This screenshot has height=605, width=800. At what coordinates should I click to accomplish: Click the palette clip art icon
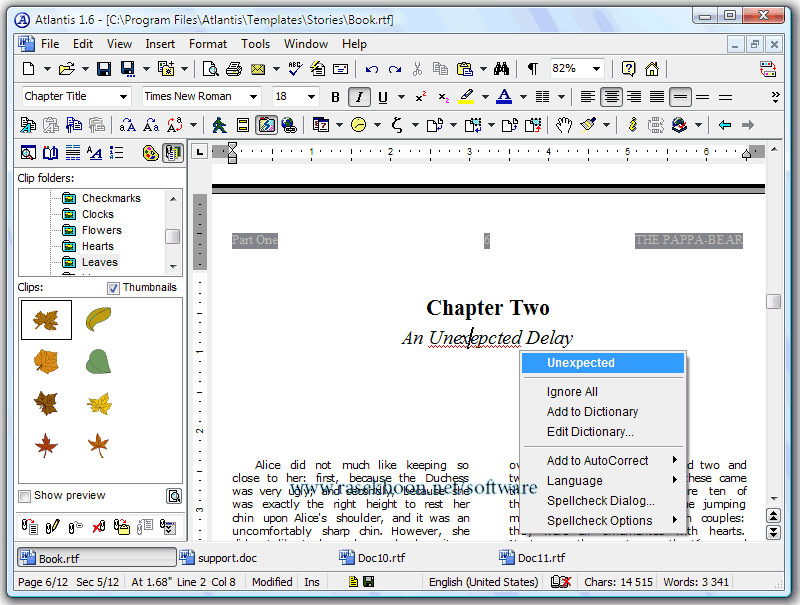151,153
